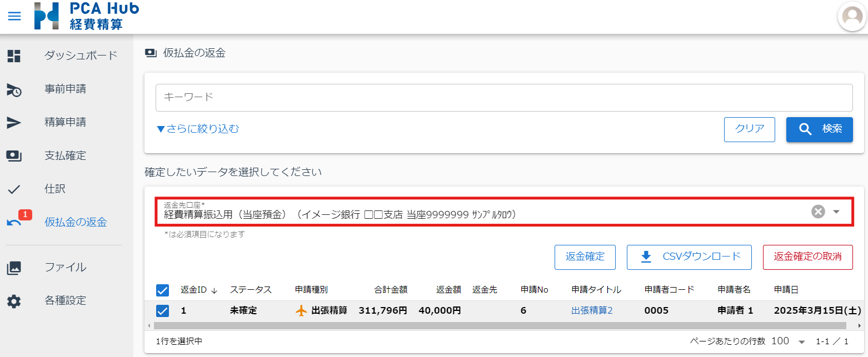
Task: Click the 事前申請 sidebar icon
Action: coord(14,89)
